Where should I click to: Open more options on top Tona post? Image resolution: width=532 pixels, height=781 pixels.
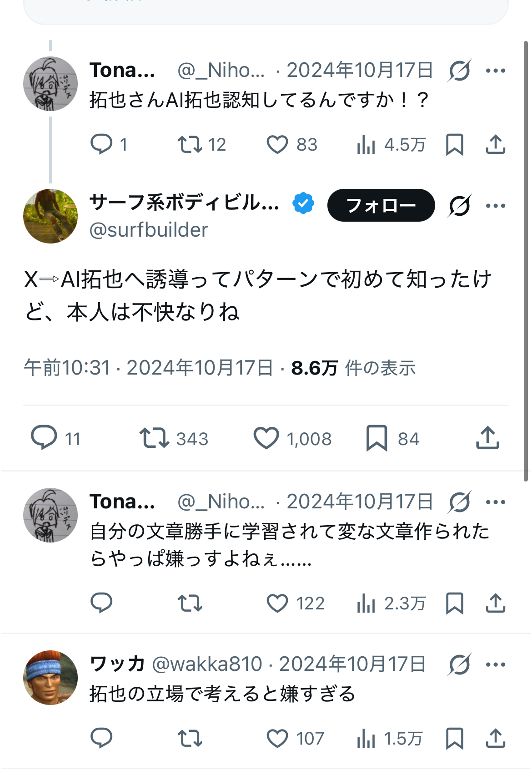tap(496, 71)
